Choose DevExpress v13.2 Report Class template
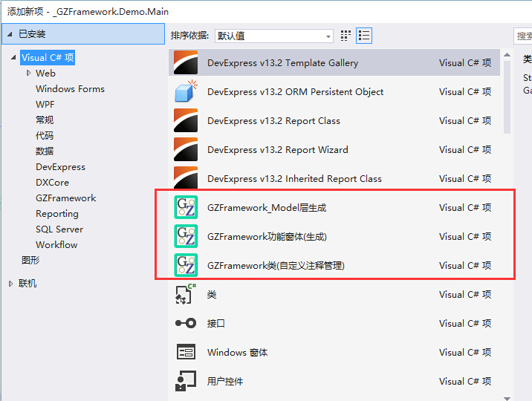The width and height of the screenshot is (532, 401). coord(334,121)
